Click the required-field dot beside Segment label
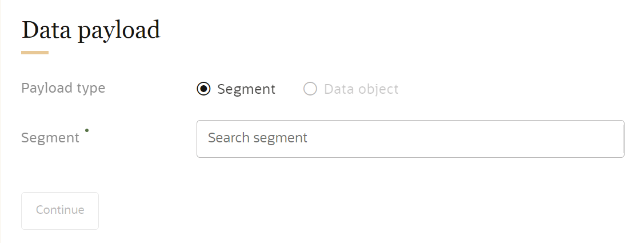 87,131
